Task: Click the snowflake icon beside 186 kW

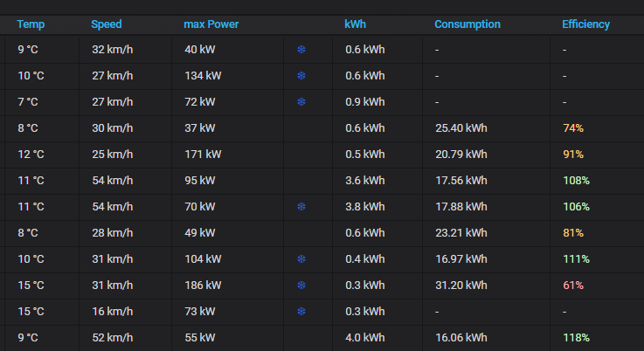Action: (x=301, y=286)
